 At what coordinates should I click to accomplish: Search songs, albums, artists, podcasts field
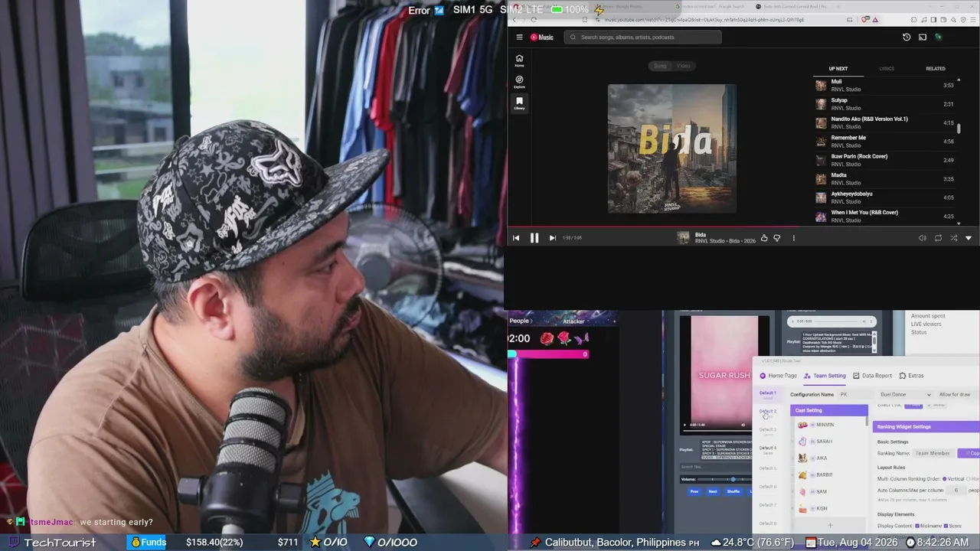pyautogui.click(x=643, y=37)
